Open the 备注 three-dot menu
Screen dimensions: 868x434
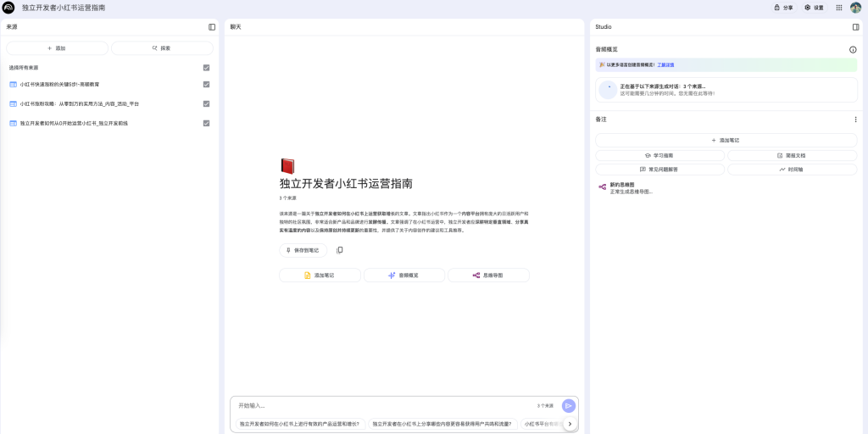click(855, 120)
